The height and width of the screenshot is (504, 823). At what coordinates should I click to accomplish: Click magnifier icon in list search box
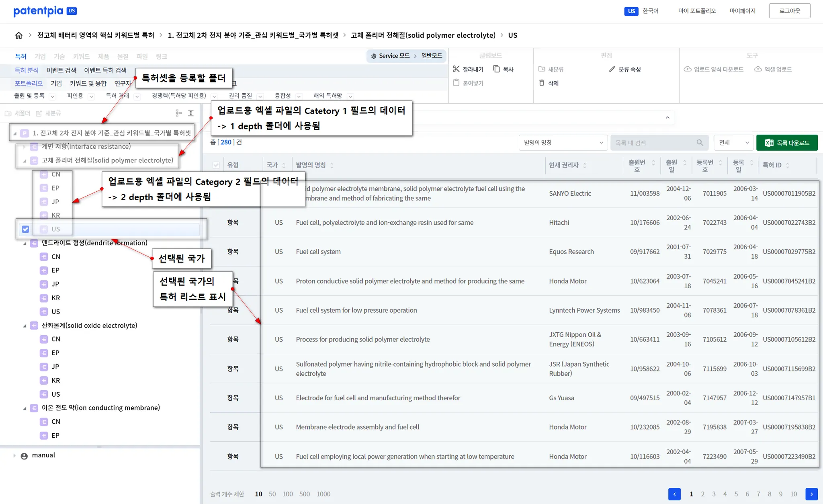tap(700, 143)
